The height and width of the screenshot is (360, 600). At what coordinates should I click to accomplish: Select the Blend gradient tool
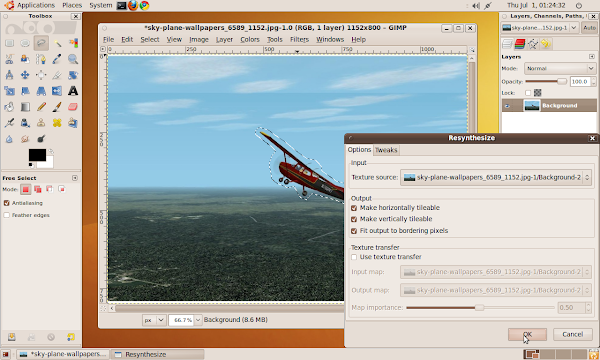pos(25,107)
